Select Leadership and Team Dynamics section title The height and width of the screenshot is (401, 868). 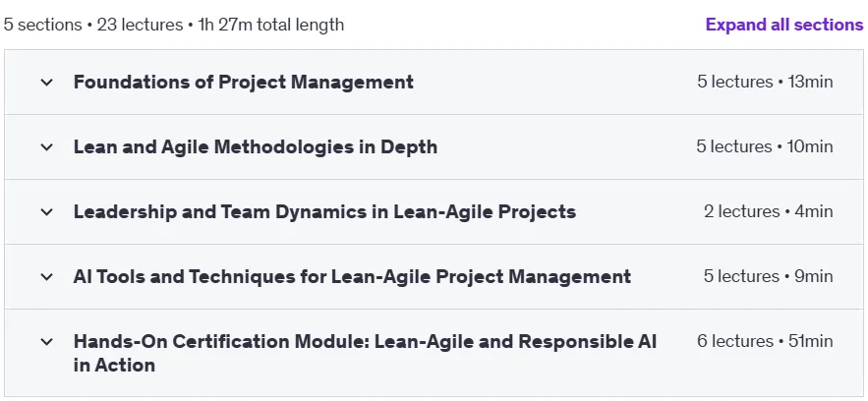pyautogui.click(x=325, y=211)
